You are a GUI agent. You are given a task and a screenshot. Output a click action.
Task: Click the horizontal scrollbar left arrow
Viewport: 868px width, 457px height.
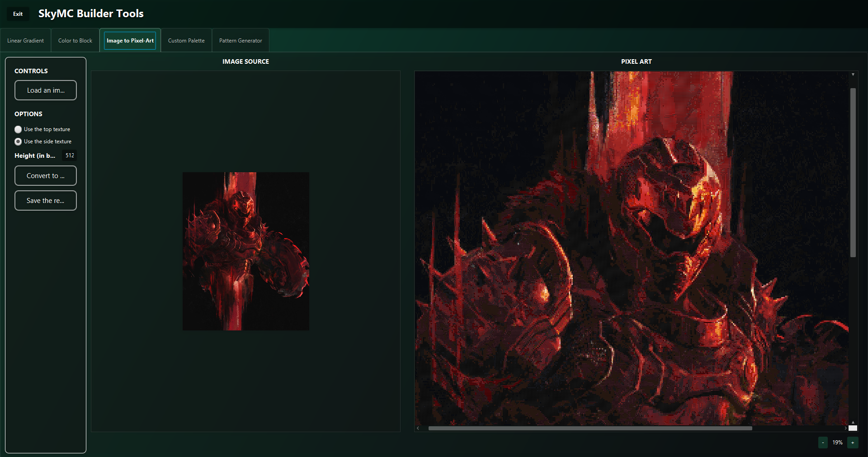click(x=418, y=428)
